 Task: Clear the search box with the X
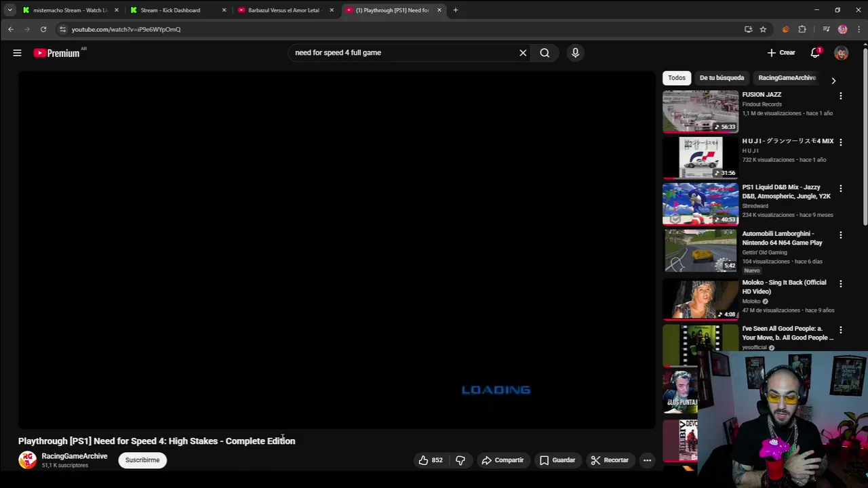(x=523, y=53)
